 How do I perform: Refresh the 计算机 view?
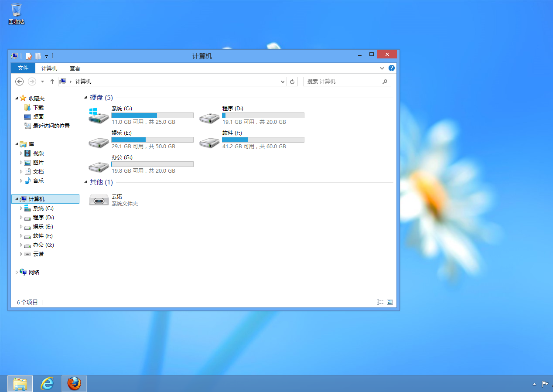[x=293, y=82]
